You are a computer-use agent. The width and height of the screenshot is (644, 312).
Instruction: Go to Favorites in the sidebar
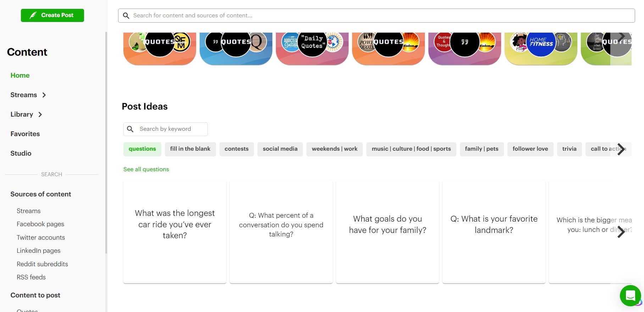pos(25,134)
